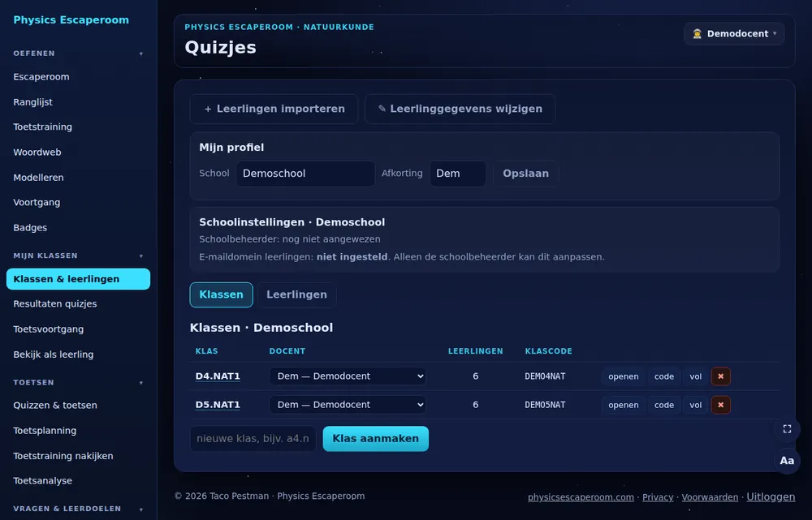Open docent dropdown for D4.NAT1

tap(348, 376)
